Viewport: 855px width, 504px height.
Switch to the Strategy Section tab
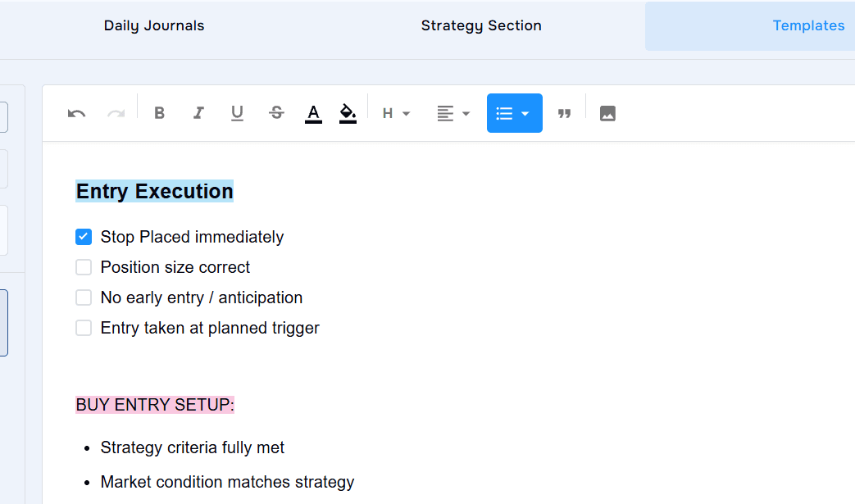point(480,25)
